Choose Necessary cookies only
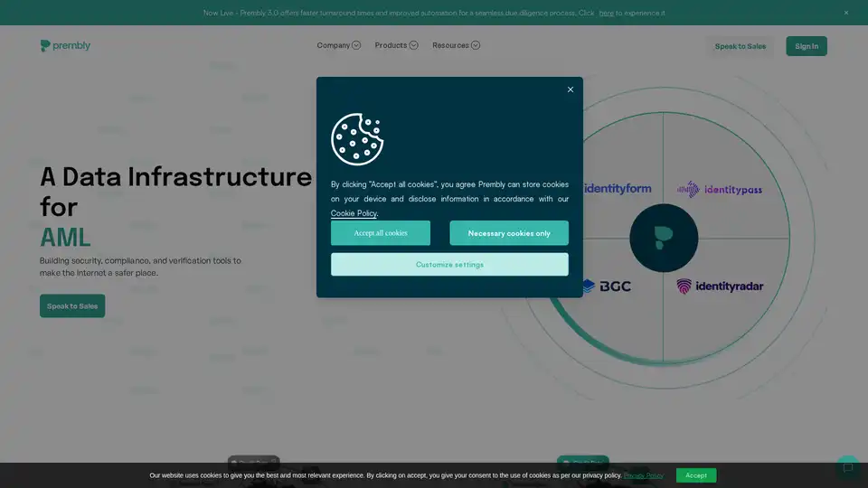Viewport: 868px width, 488px height. coord(509,233)
